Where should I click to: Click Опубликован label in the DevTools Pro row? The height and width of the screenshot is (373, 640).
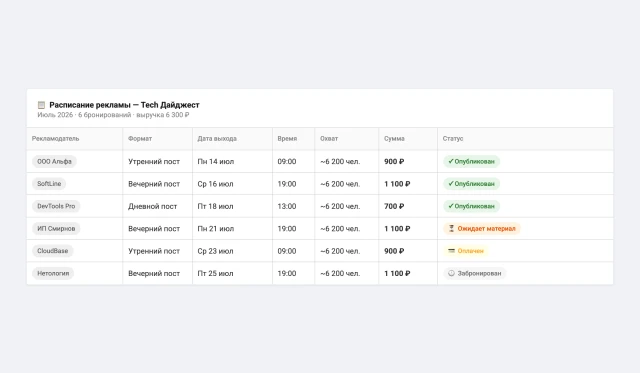(x=474, y=206)
